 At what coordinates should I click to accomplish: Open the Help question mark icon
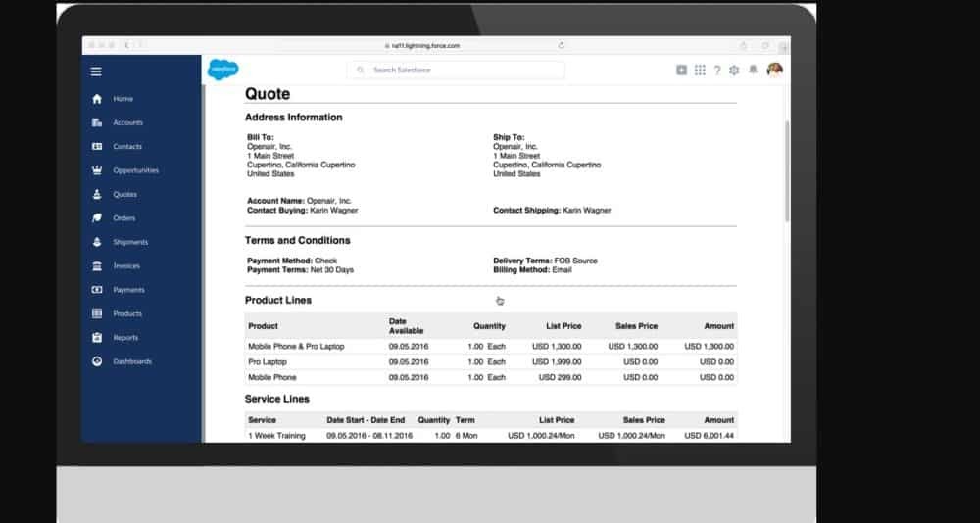pos(716,70)
